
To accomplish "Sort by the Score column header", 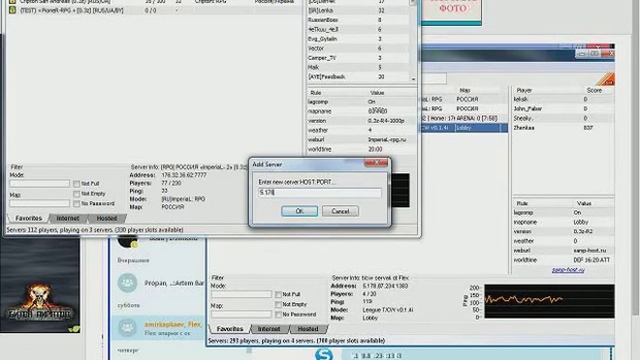I will pyautogui.click(x=594, y=90).
